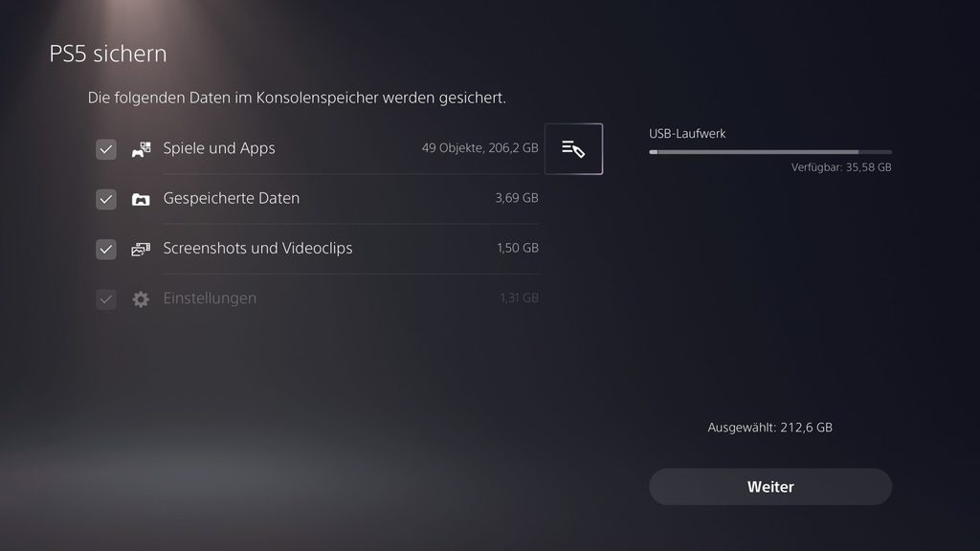Click the Weiter button

pyautogui.click(x=770, y=487)
